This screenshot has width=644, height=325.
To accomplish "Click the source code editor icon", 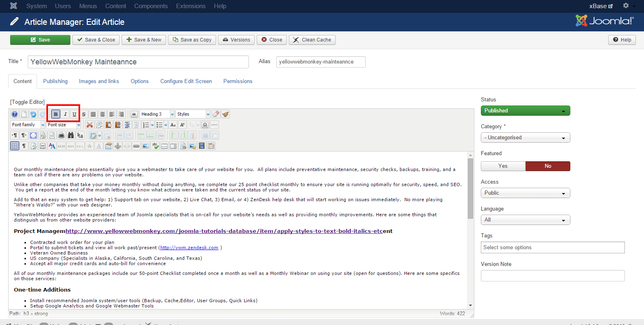I will click(x=52, y=135).
